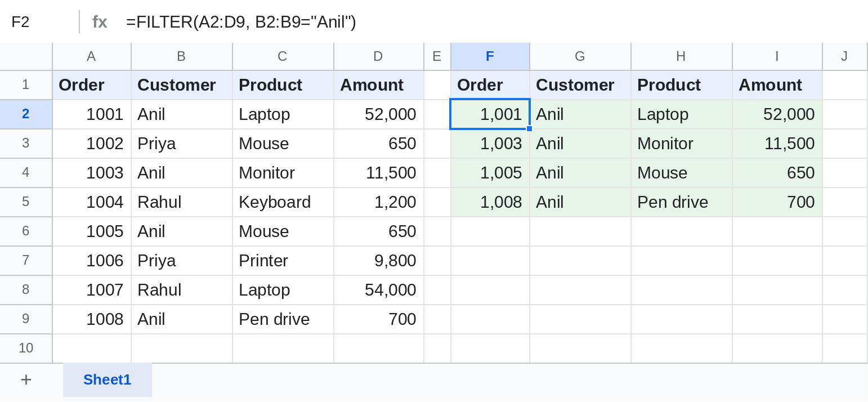
Task: Select row 10 header
Action: [26, 349]
